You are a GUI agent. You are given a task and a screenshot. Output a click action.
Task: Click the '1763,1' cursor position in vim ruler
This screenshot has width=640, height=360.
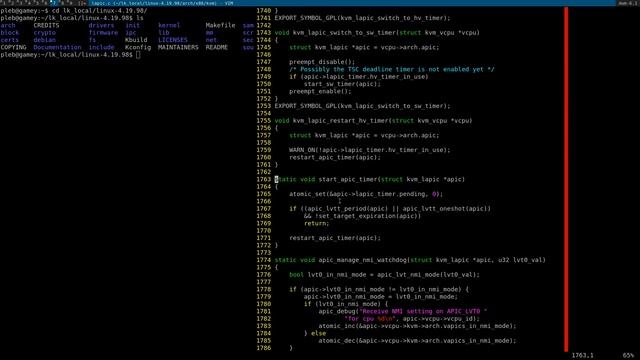(582, 356)
